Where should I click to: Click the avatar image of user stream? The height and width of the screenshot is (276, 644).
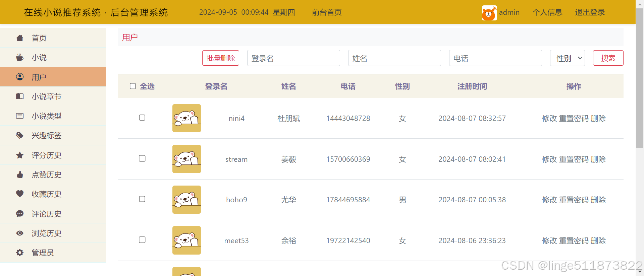[186, 159]
